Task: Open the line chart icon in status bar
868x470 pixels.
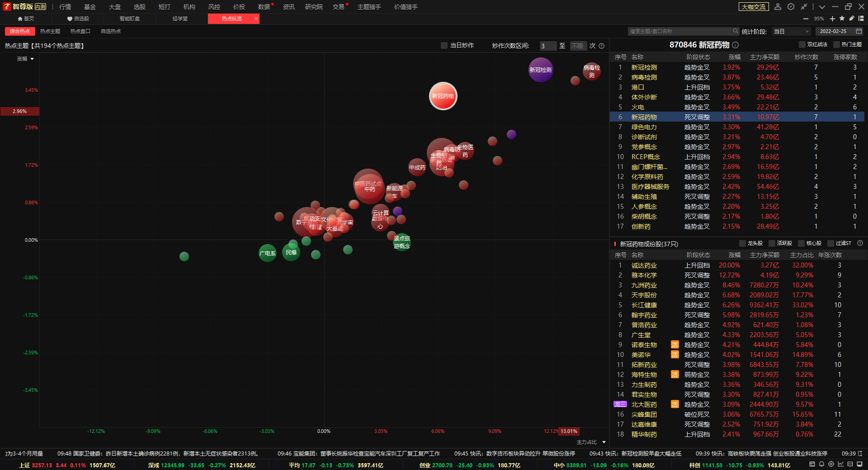Action: 840,464
